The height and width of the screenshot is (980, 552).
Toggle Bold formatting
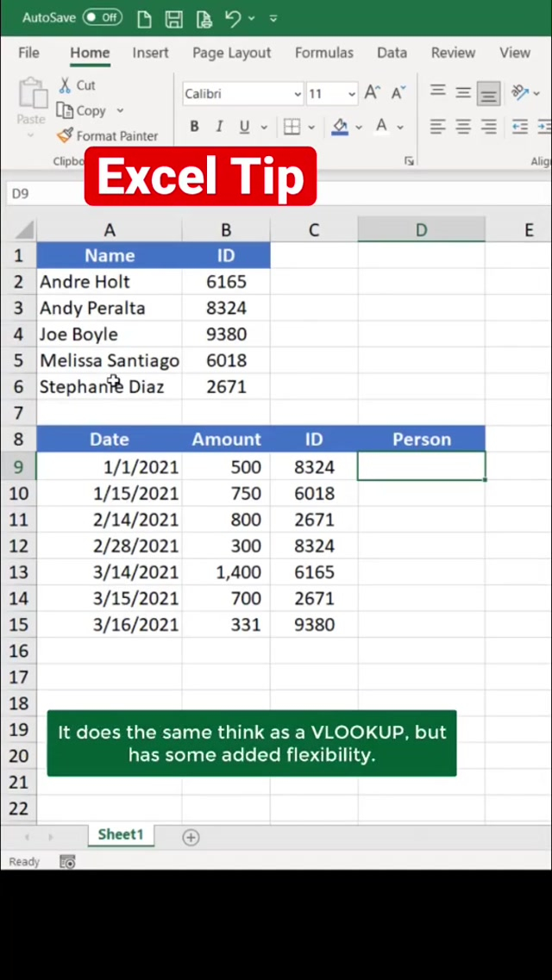tap(194, 127)
